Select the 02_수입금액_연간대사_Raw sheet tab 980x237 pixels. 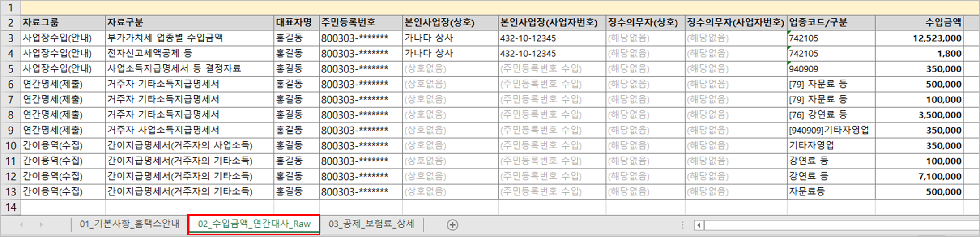click(254, 224)
